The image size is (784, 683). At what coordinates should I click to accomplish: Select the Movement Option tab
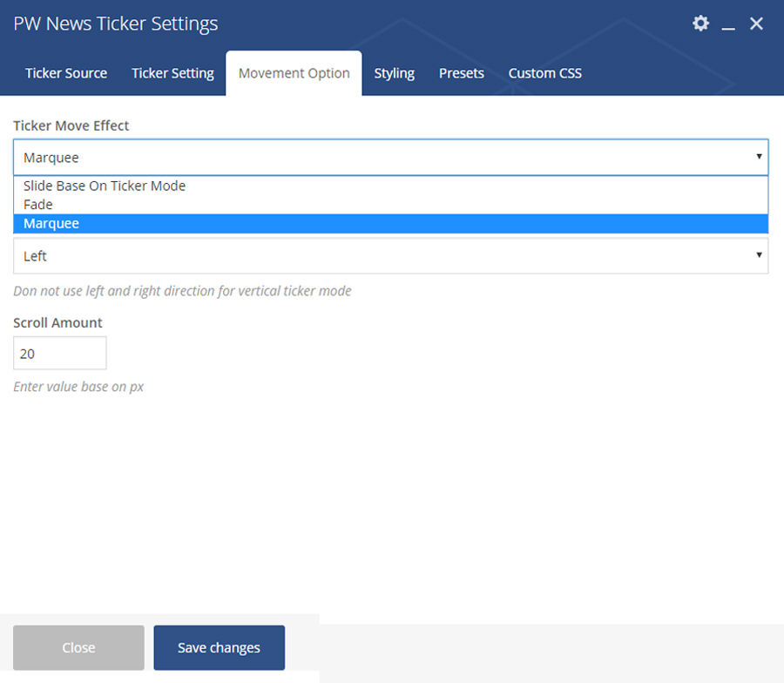tap(294, 73)
